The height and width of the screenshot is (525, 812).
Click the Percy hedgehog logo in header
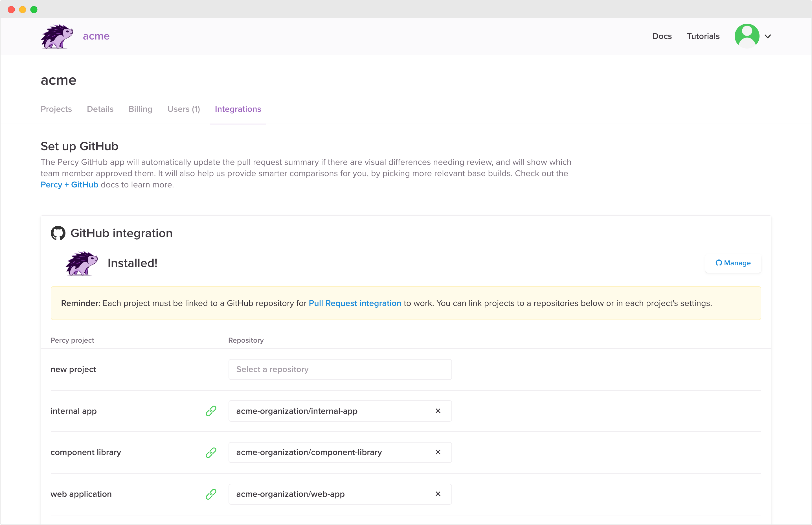click(56, 36)
